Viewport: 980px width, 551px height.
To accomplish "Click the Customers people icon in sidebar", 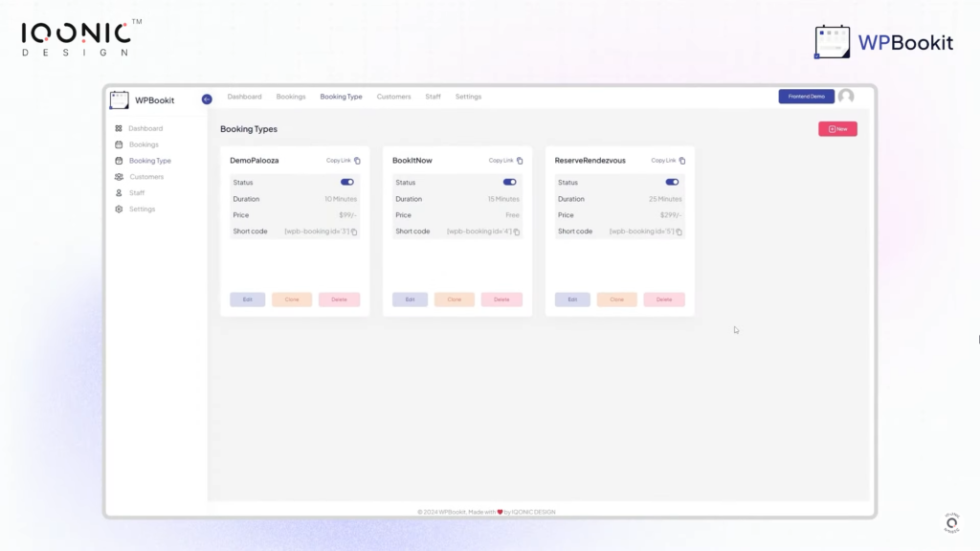I will coord(119,177).
